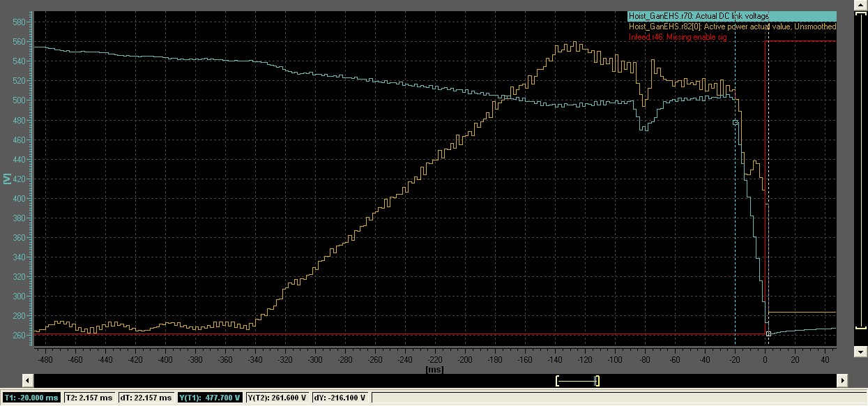Click the 400 tick label on voltage axis
This screenshot has height=406, width=868.
19,199
